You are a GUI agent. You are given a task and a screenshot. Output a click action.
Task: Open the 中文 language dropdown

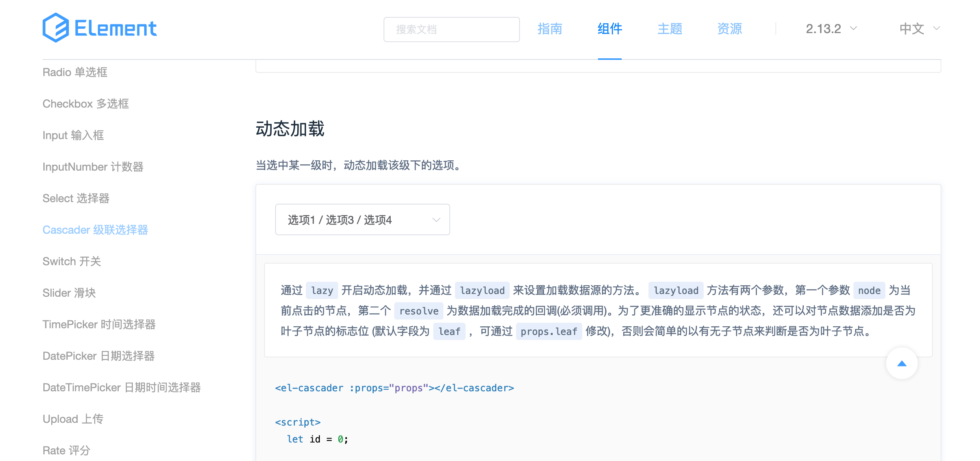919,29
